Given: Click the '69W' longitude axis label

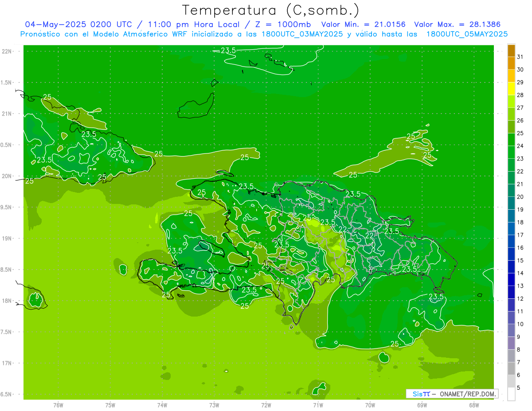Looking at the screenshot, I should click(x=422, y=405).
